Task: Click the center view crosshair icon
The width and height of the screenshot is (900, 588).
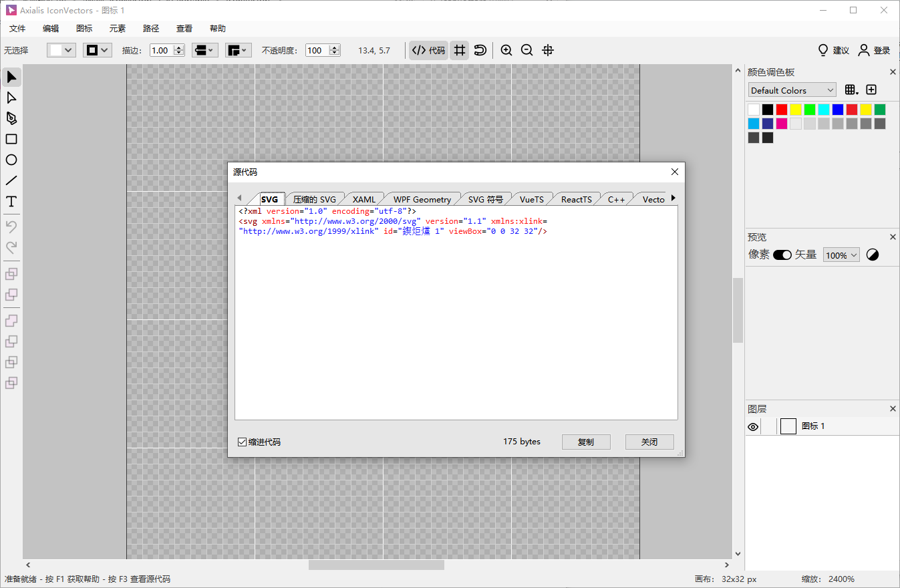Action: pyautogui.click(x=547, y=50)
